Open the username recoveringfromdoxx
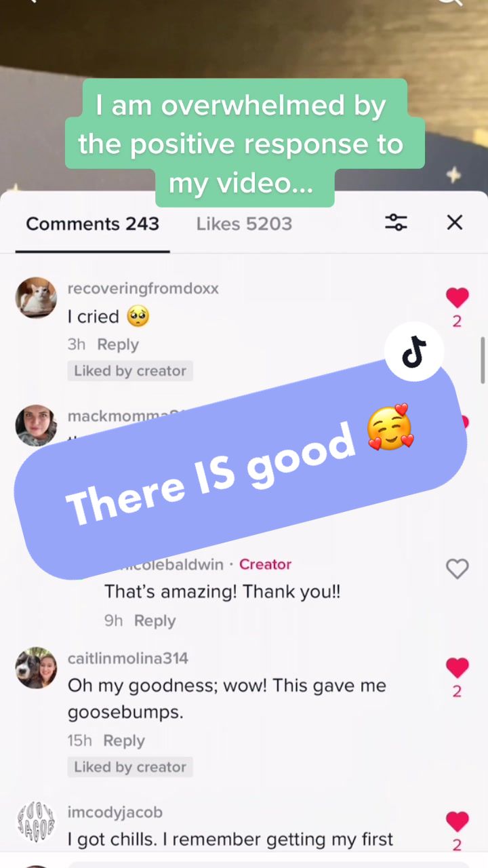This screenshot has width=488, height=868. [143, 288]
